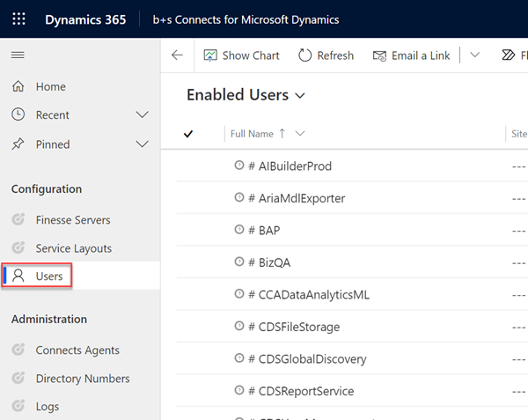Click the Dynamics 365 title link
The width and height of the screenshot is (528, 420).
click(85, 19)
